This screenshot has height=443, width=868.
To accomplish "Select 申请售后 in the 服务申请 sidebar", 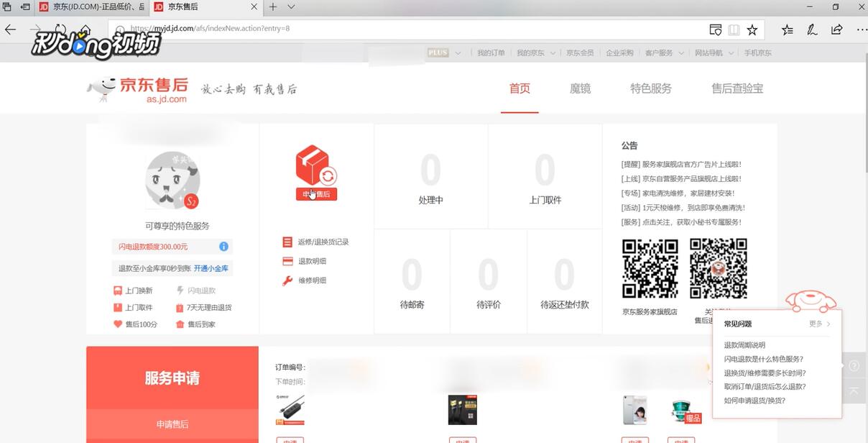I will [x=172, y=424].
